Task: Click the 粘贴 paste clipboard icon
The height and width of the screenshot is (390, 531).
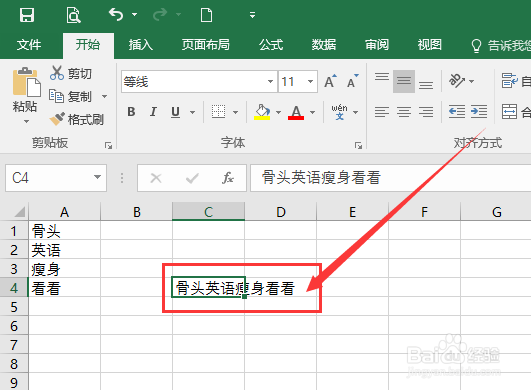Action: point(26,82)
